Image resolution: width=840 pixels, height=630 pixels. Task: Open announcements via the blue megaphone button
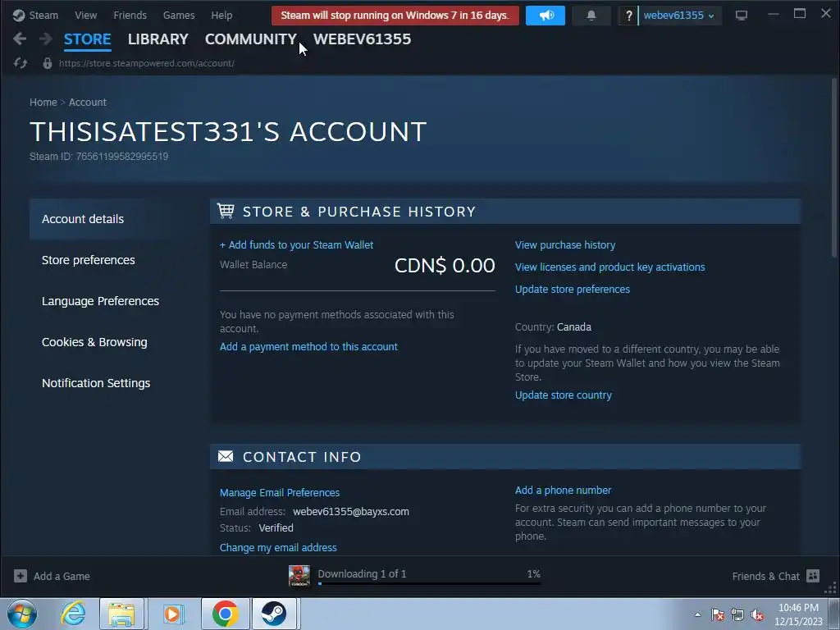546,16
